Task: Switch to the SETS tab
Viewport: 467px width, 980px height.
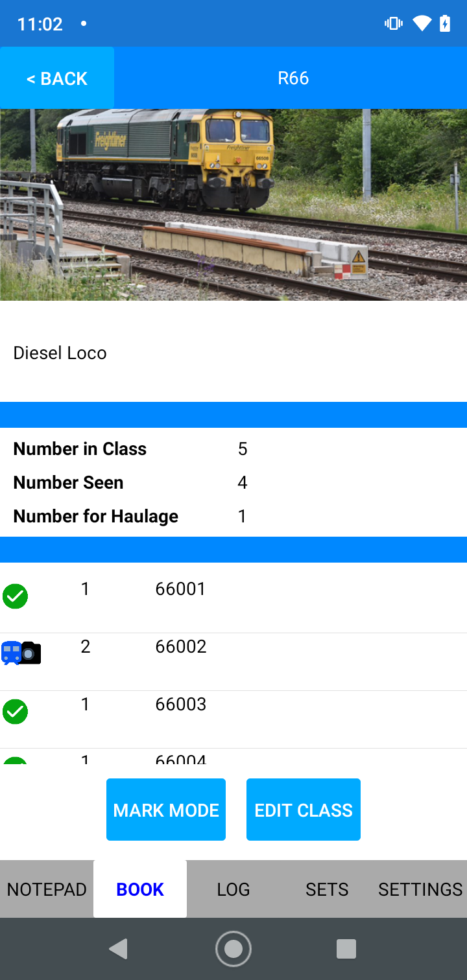Action: click(326, 889)
